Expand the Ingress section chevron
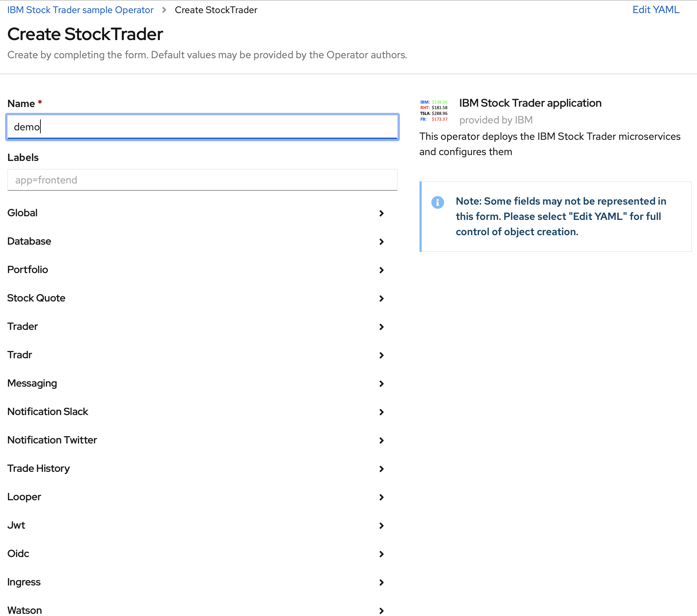The height and width of the screenshot is (616, 697). click(381, 582)
